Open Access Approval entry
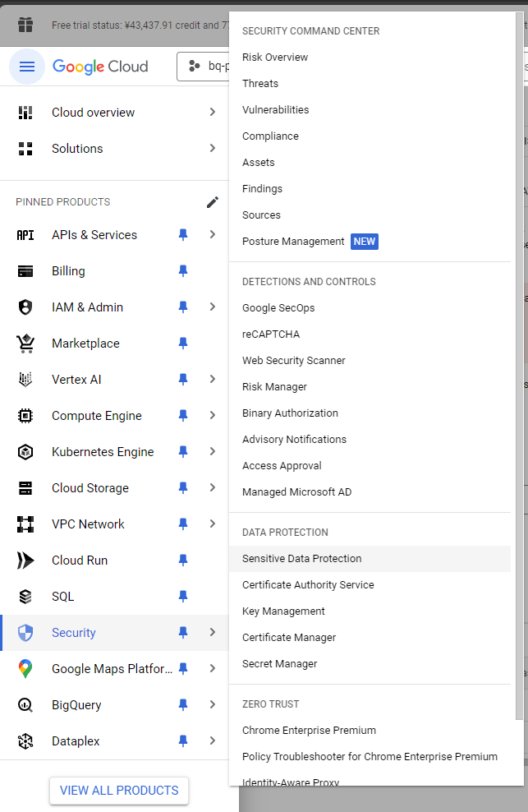Viewport: 528px width, 812px height. [282, 466]
